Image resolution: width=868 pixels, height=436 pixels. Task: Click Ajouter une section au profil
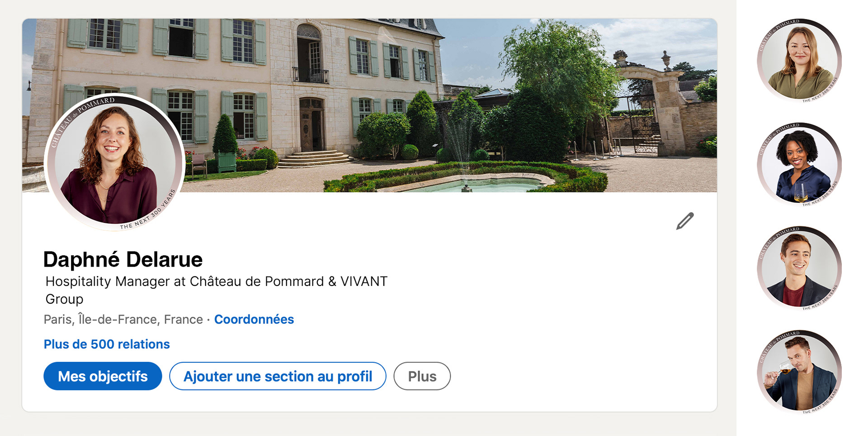click(278, 376)
